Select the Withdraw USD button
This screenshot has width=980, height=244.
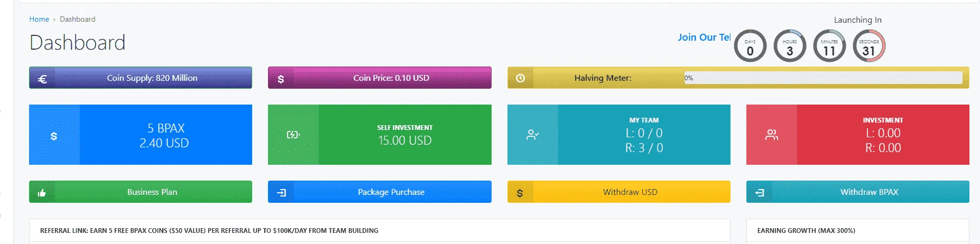pos(619,192)
